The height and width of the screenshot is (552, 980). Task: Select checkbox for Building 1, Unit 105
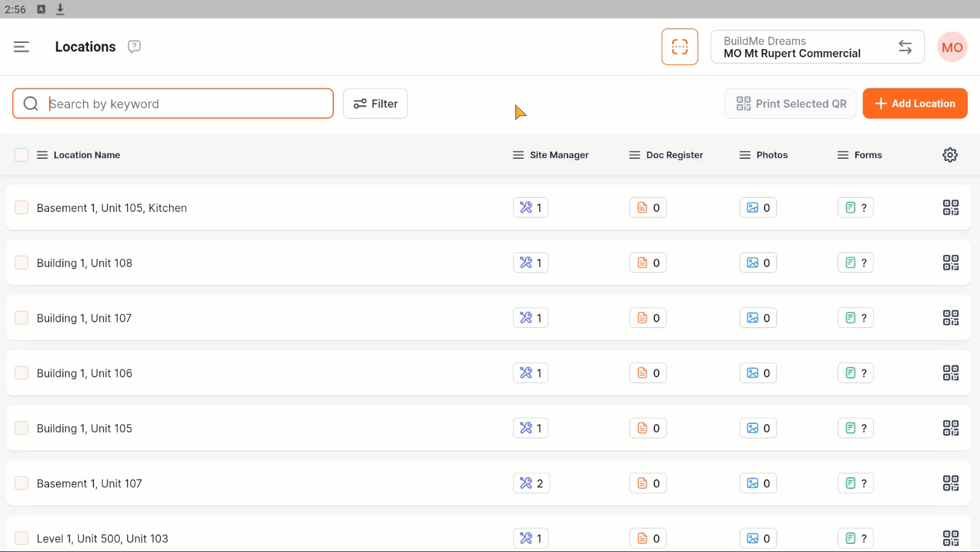pyautogui.click(x=21, y=429)
